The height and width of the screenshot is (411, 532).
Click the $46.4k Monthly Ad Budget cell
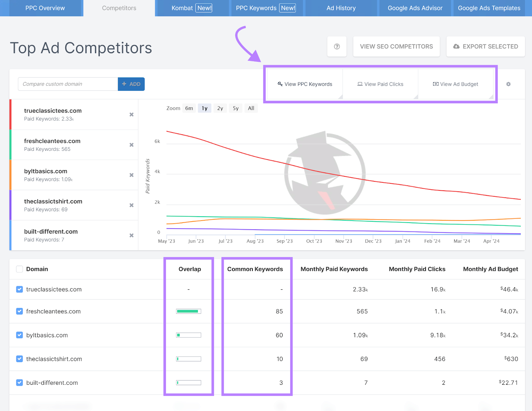point(509,289)
